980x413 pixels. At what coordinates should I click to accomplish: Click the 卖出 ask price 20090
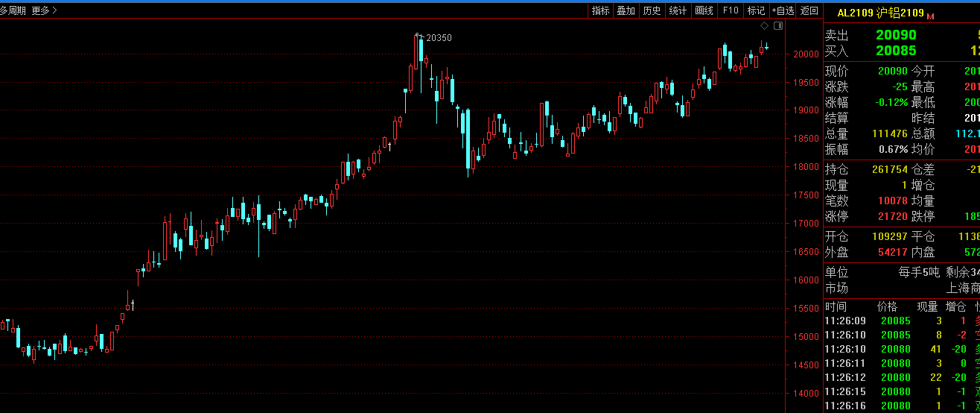coord(896,35)
